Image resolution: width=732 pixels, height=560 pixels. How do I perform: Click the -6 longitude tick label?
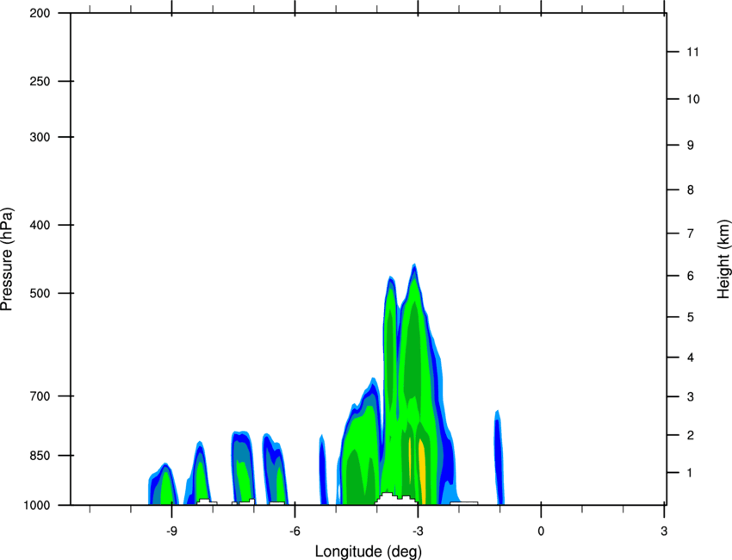click(x=295, y=532)
